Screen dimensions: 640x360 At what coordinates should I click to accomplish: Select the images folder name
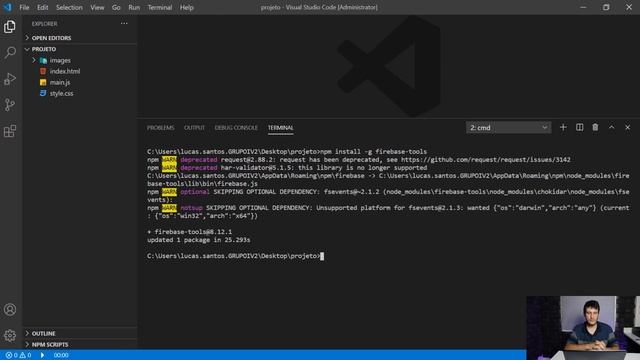(60, 60)
